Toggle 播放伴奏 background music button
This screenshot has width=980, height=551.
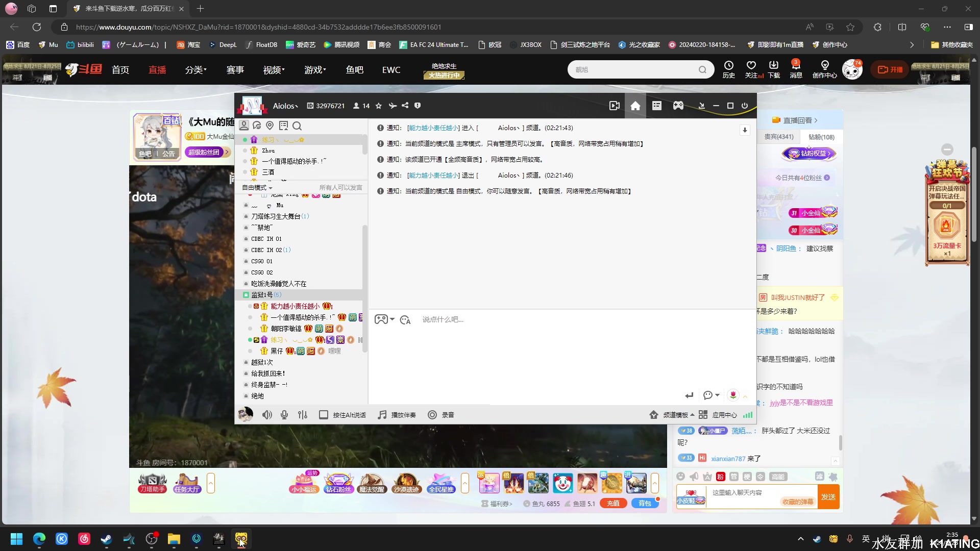tap(398, 414)
